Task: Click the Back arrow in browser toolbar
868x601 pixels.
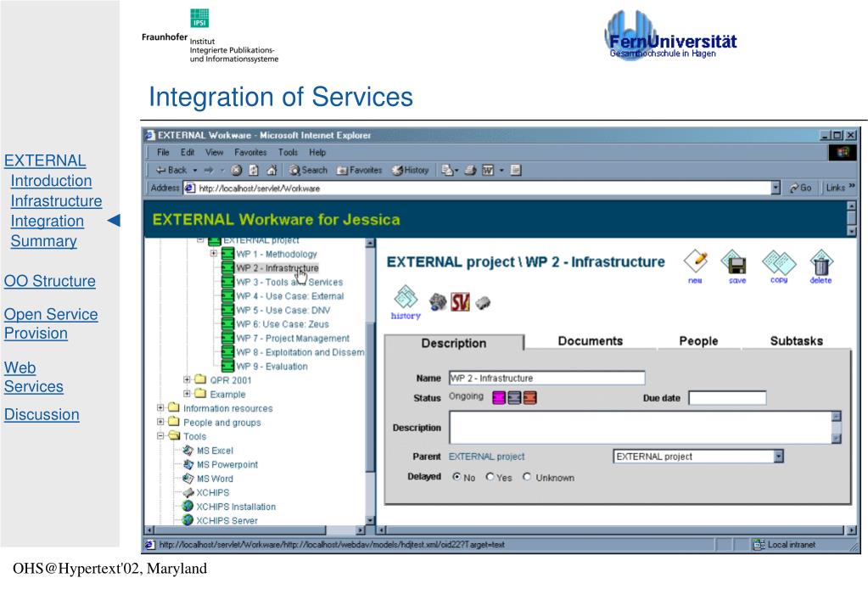Action: tap(171, 170)
